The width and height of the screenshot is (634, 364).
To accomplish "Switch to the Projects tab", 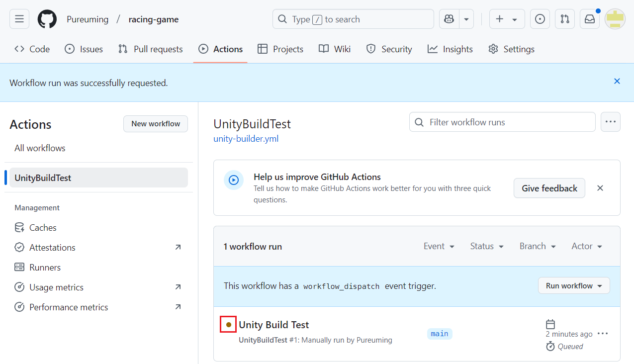I will pyautogui.click(x=280, y=49).
